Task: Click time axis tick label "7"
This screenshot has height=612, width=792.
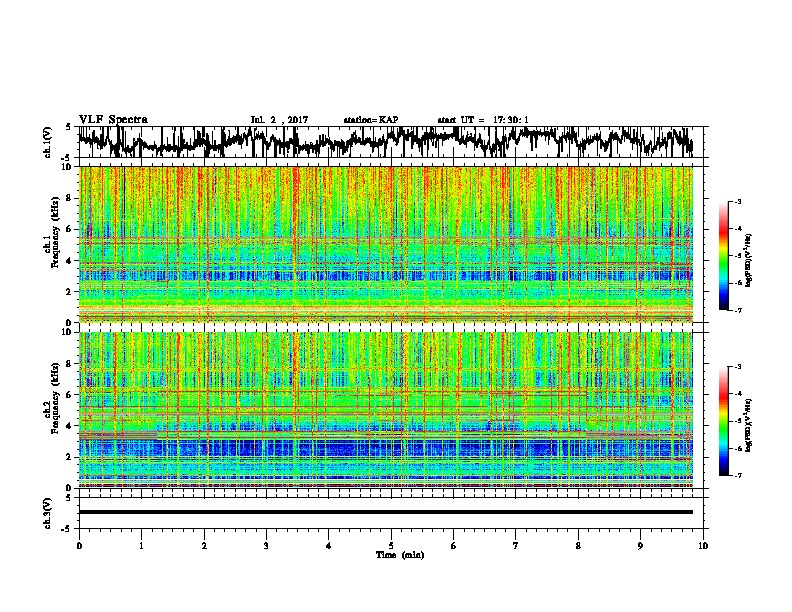Action: click(x=516, y=546)
